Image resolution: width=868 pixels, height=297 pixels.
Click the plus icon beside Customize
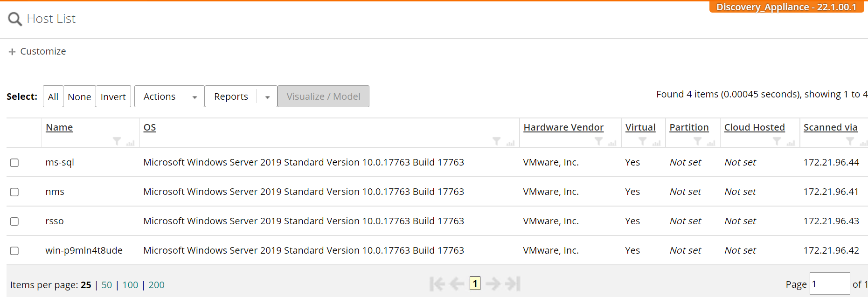tap(12, 52)
